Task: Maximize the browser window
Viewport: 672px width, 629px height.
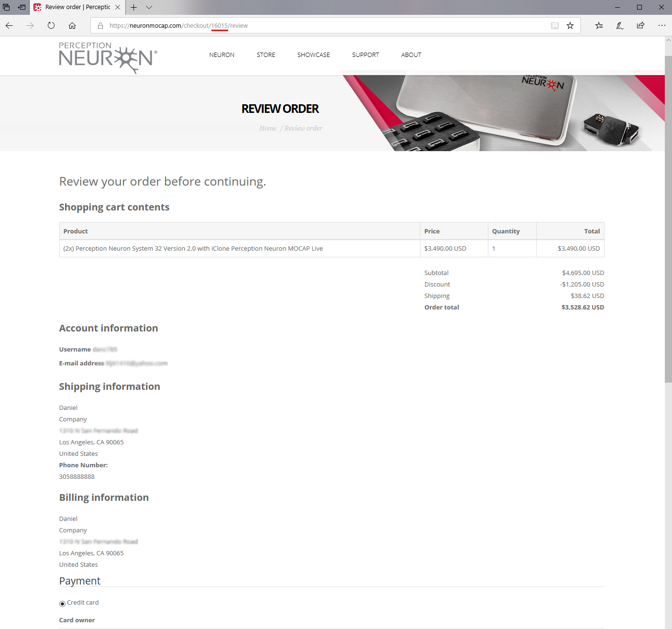Action: pos(639,7)
